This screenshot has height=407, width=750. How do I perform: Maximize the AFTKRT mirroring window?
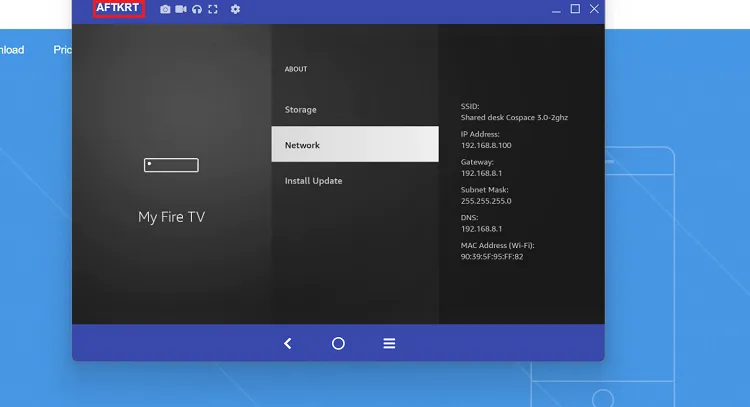coord(575,9)
